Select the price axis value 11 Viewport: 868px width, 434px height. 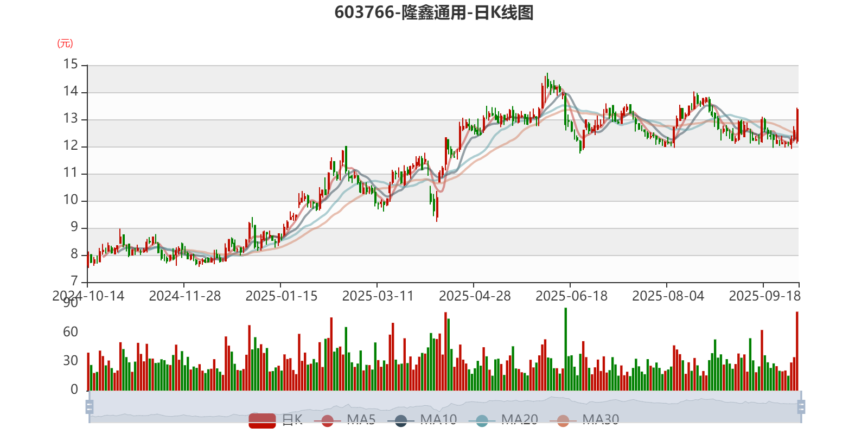(x=71, y=173)
